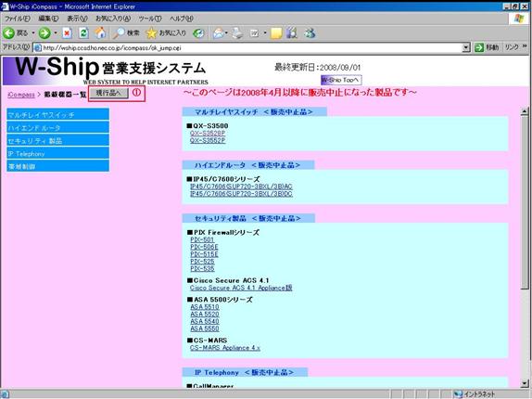
Task: Open Cisco Secure ACS 4.1 Appliance link
Action: (241, 288)
